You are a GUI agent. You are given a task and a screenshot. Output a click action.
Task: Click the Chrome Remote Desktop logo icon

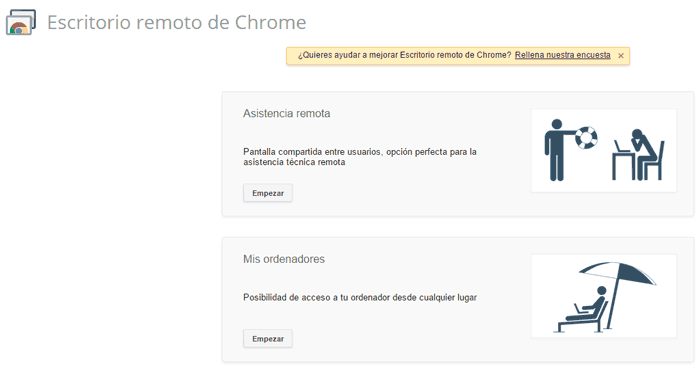pyautogui.click(x=21, y=22)
